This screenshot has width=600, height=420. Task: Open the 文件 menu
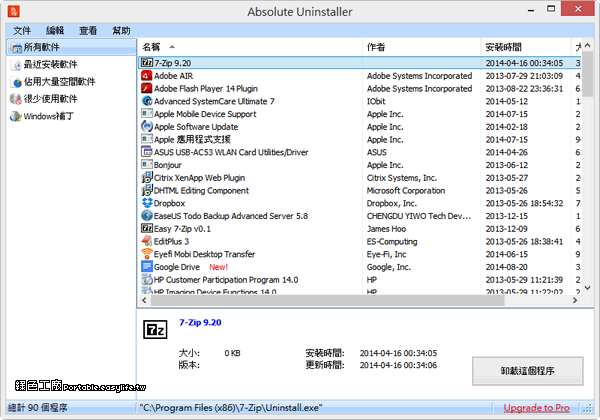pos(22,31)
